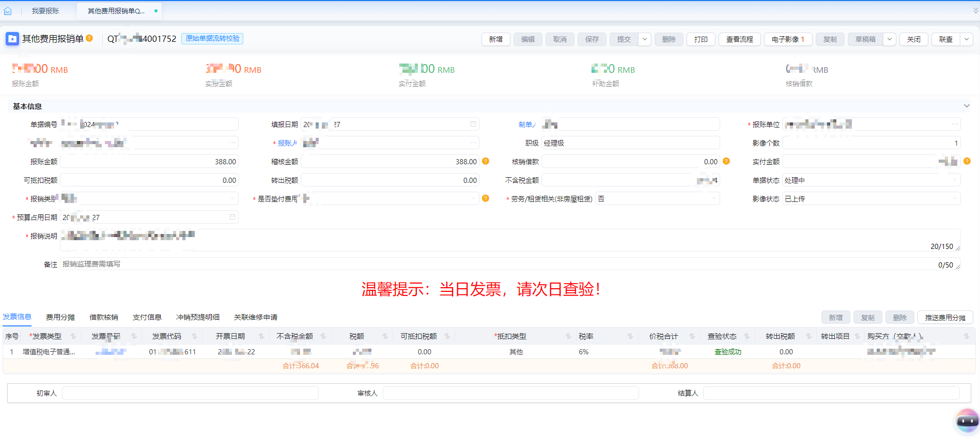The width and height of the screenshot is (980, 438).
Task: Open 电子影像 1 viewer
Action: pyautogui.click(x=788, y=39)
